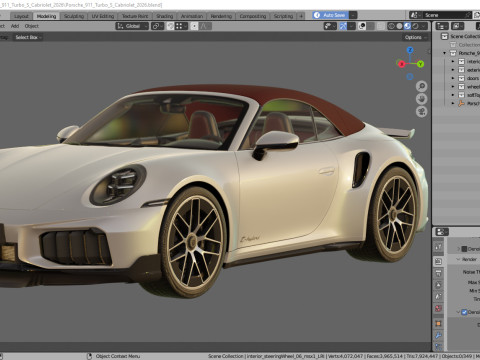
Task: Switch to the Sculpting workspace tab
Action: 74,16
